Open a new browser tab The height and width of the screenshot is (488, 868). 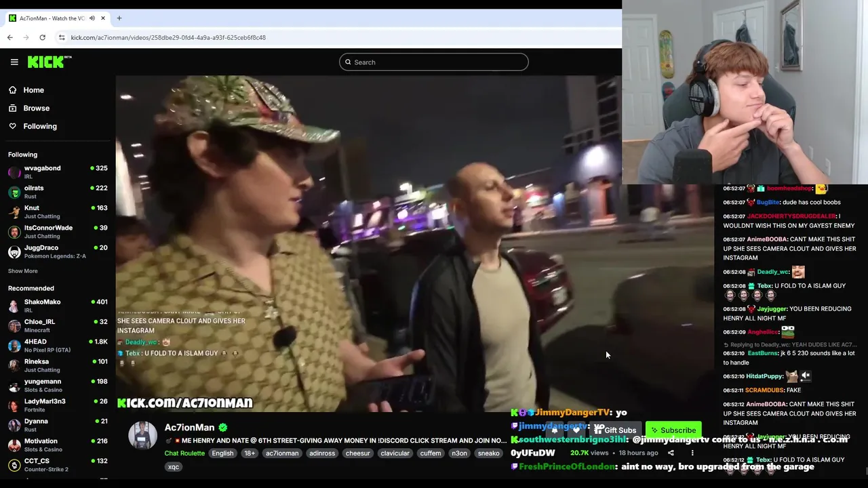(119, 18)
